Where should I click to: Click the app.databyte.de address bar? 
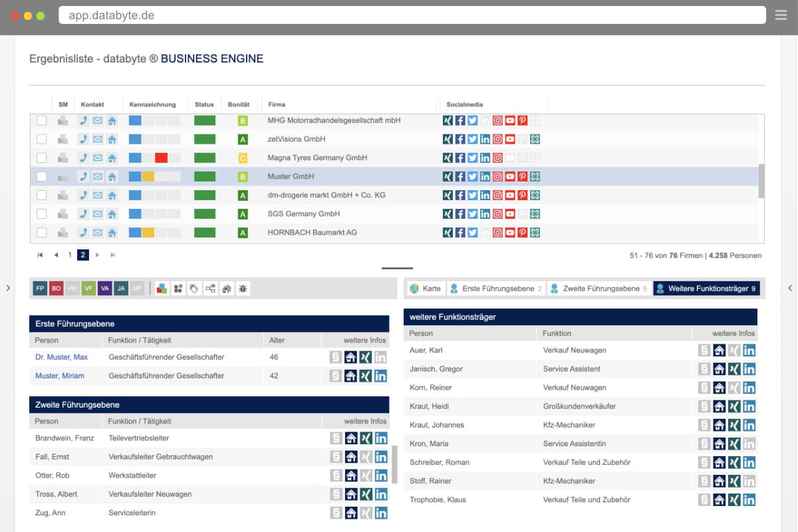(412, 15)
